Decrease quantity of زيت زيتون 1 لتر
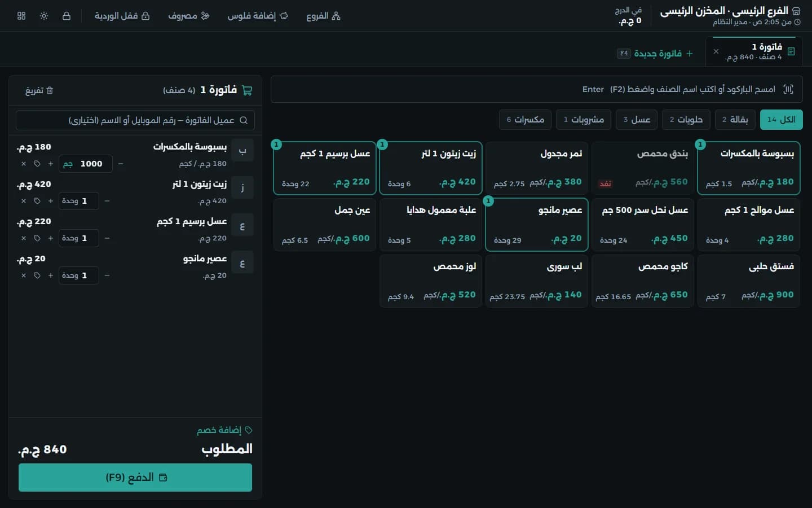 (x=107, y=201)
